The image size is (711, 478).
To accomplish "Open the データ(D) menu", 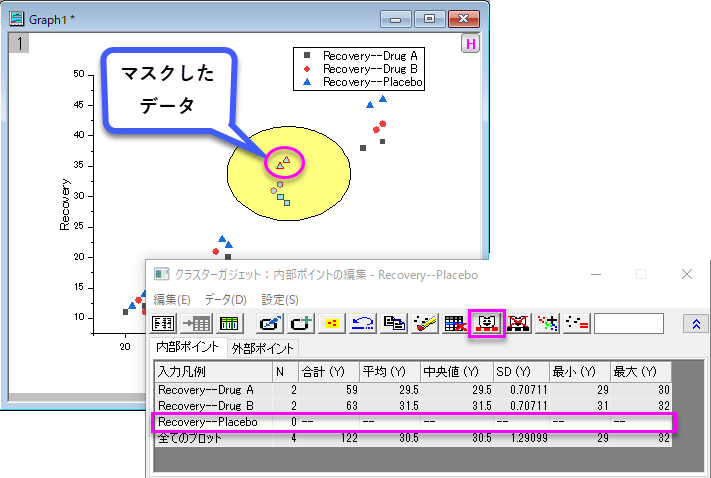I will coord(225,300).
